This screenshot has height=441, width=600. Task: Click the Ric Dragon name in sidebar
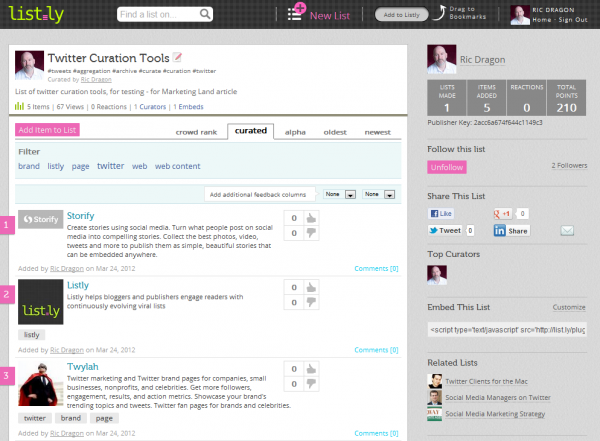click(x=482, y=60)
